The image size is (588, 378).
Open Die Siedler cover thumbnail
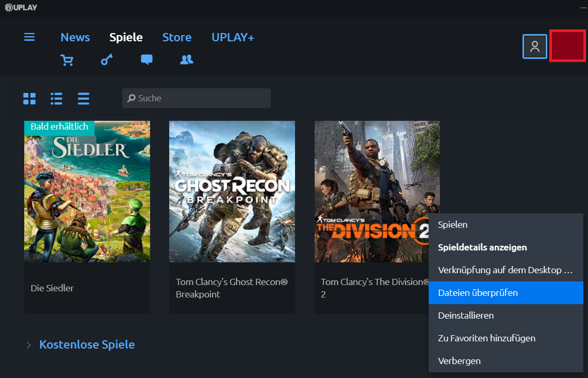tap(87, 192)
